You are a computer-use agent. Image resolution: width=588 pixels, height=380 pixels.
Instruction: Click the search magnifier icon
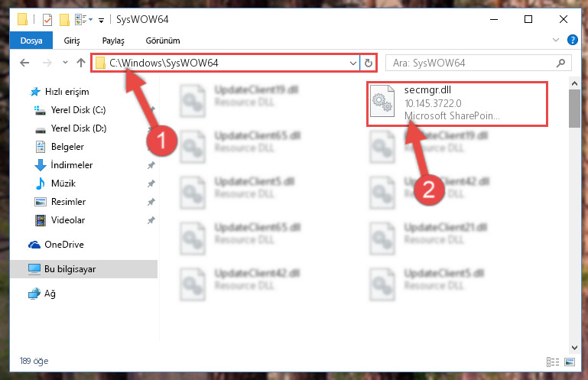click(560, 63)
